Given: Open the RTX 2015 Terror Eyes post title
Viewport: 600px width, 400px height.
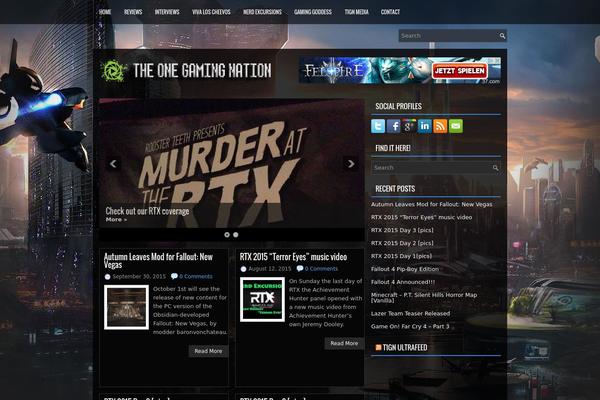Looking at the screenshot, I should pos(293,257).
